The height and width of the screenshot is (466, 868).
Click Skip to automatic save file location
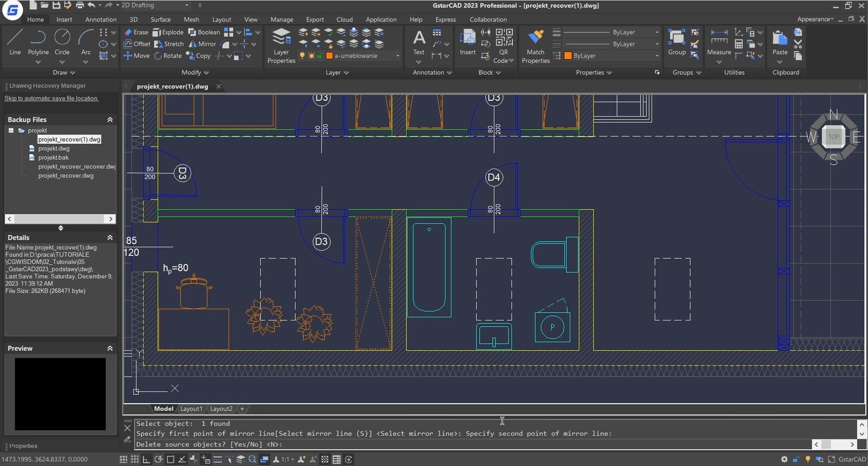52,98
